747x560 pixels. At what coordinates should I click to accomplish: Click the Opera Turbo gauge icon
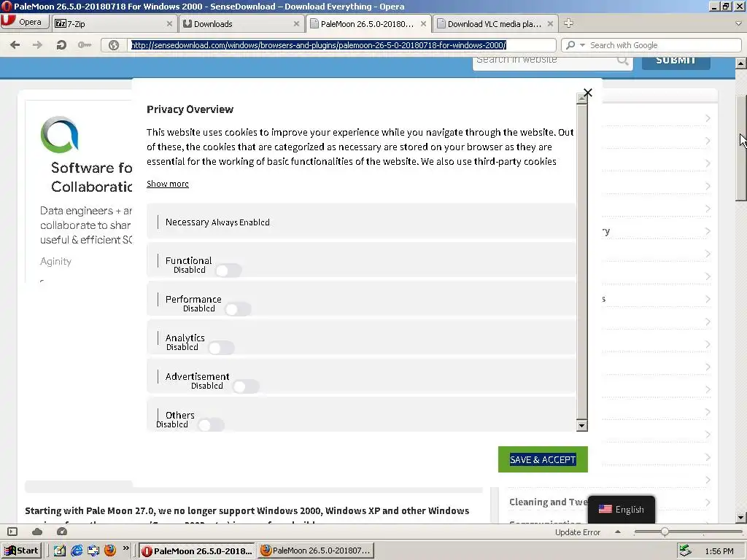[62, 532]
